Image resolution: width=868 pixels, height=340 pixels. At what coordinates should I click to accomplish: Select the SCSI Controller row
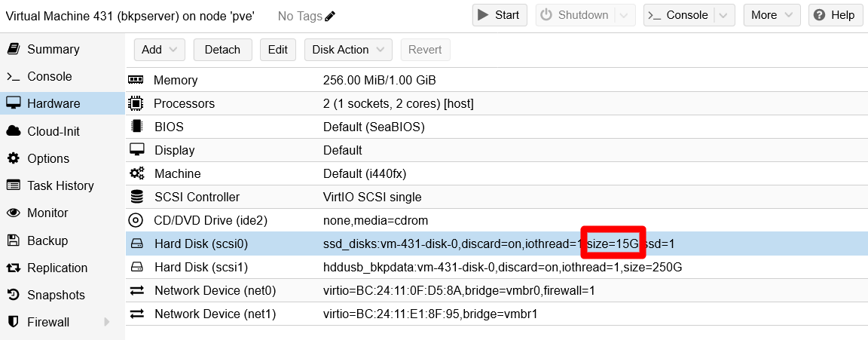497,197
